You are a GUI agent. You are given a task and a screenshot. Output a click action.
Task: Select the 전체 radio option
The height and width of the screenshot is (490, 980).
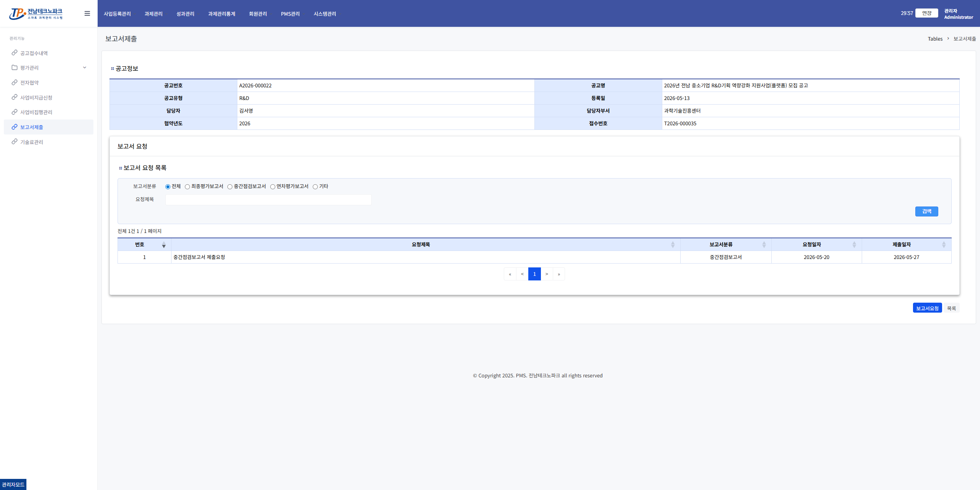click(x=168, y=187)
